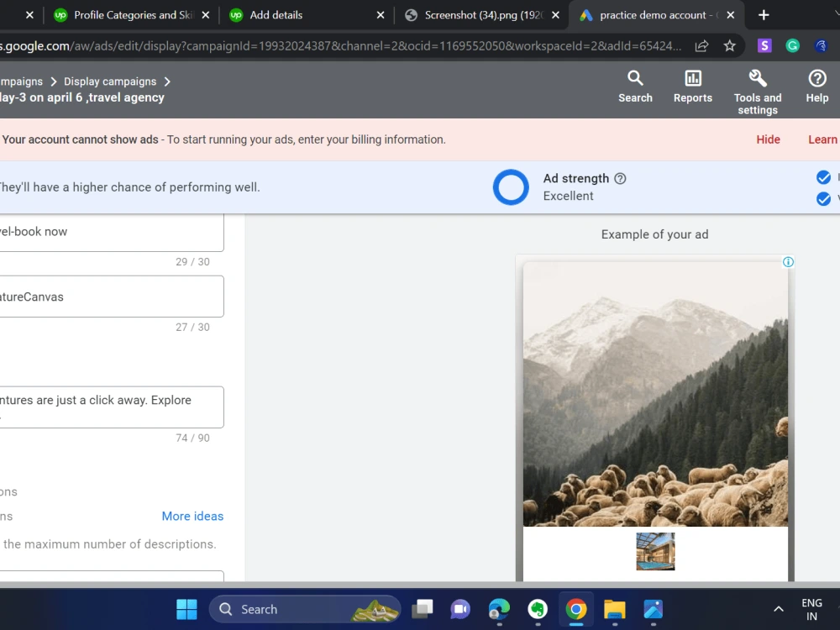Hide the billing warning banner
The image size is (840, 630).
(x=768, y=139)
